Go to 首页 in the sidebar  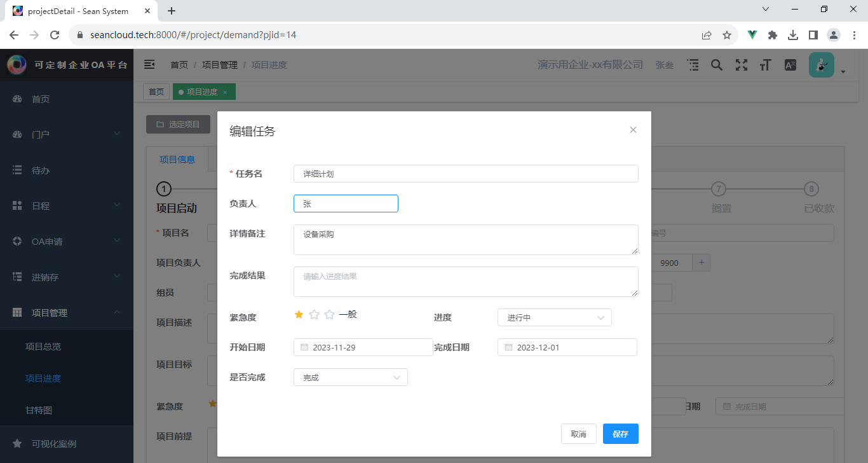pos(67,99)
